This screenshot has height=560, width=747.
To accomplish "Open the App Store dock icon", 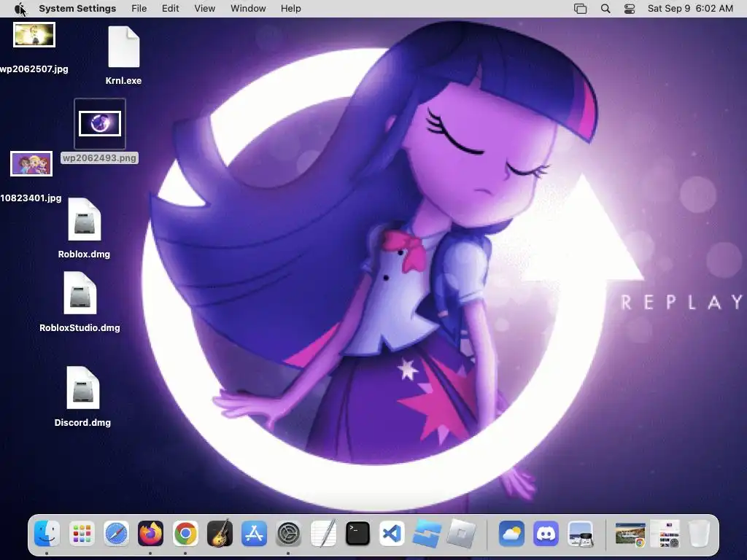I will (x=254, y=533).
